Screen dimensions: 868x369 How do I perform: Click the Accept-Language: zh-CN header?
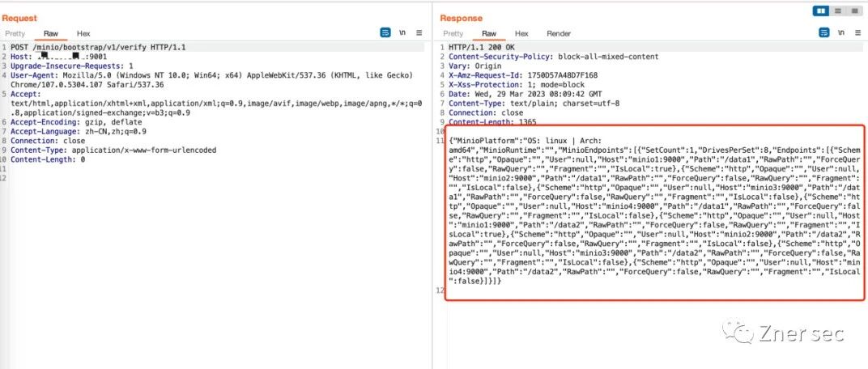pos(79,132)
